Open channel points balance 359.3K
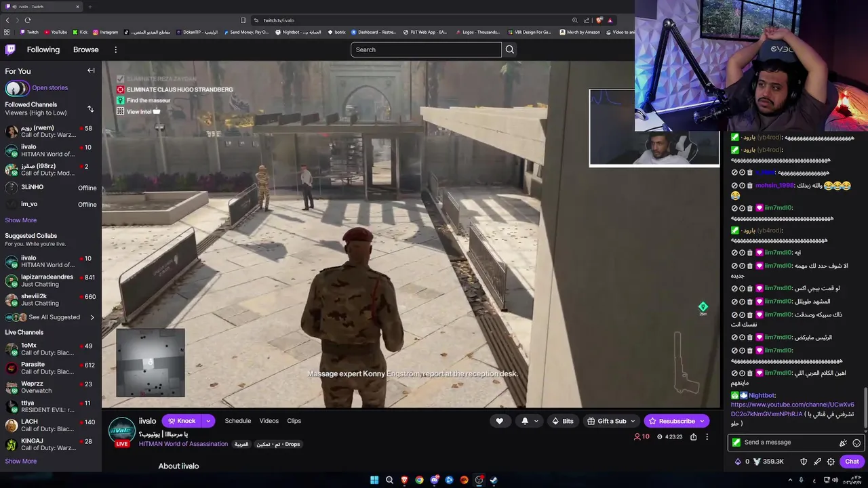Screen dimensions: 868x488 768,462
